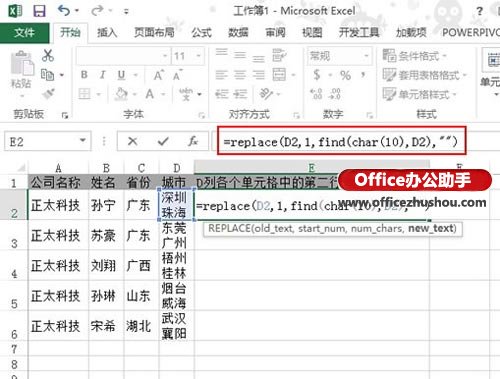The image size is (500, 379).
Task: Expand the Name Box dropdown arrow
Action: (83, 141)
